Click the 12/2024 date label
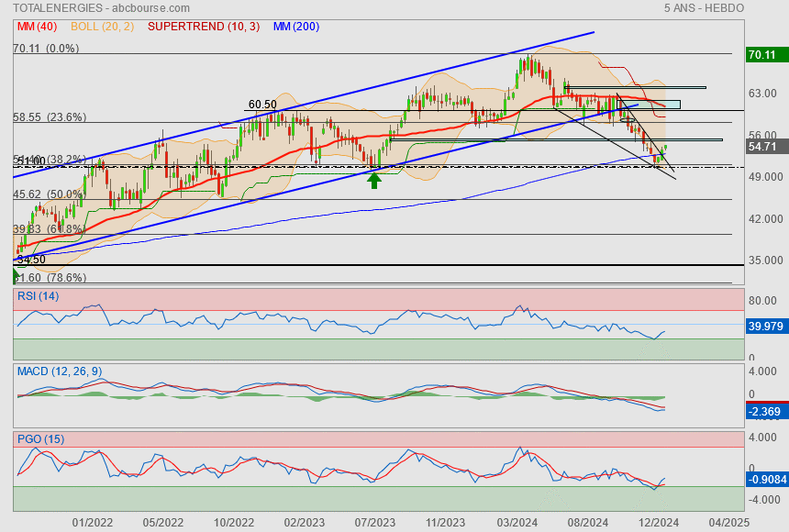Screen dimensions: 789x532 (x=658, y=523)
